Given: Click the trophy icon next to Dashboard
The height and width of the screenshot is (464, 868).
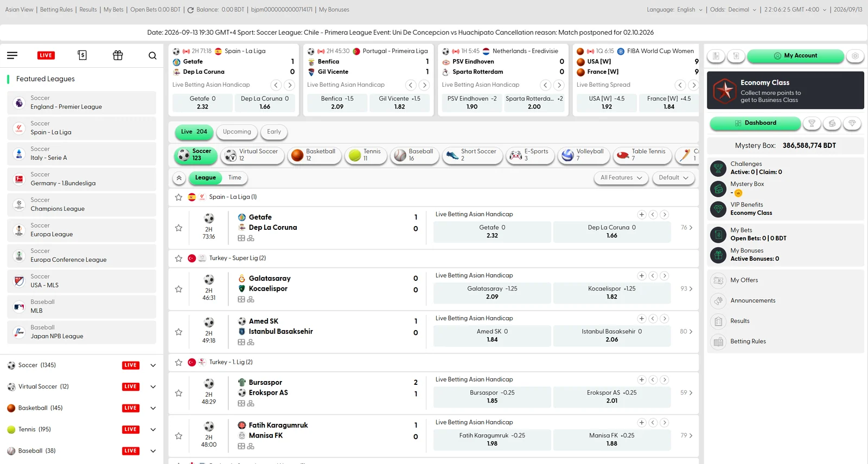Looking at the screenshot, I should (x=812, y=124).
